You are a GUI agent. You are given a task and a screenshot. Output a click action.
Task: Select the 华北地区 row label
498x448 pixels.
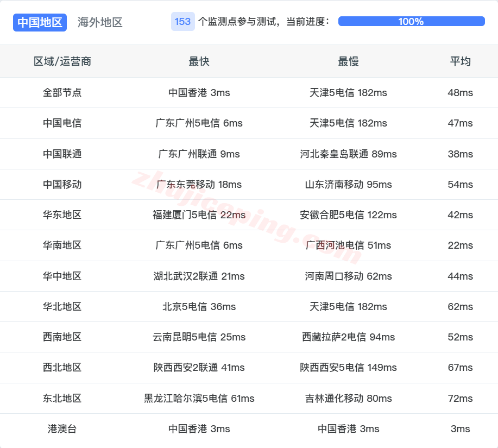[62, 306]
